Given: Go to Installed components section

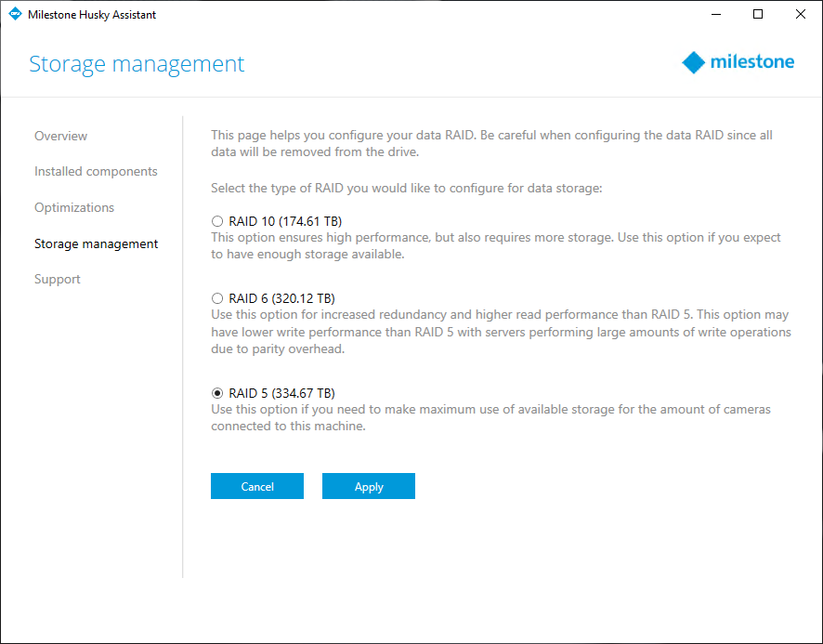Looking at the screenshot, I should [x=96, y=171].
